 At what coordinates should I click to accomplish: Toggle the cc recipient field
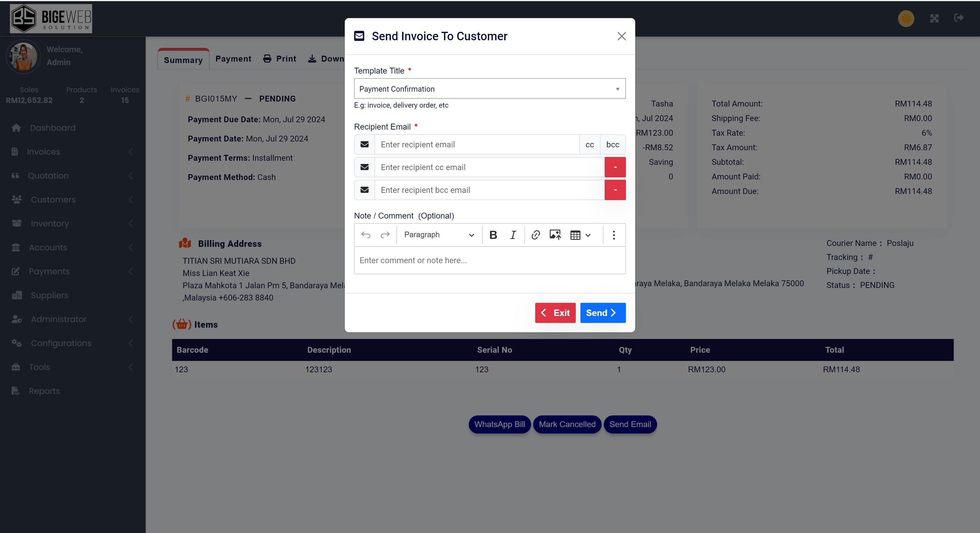[x=590, y=145]
